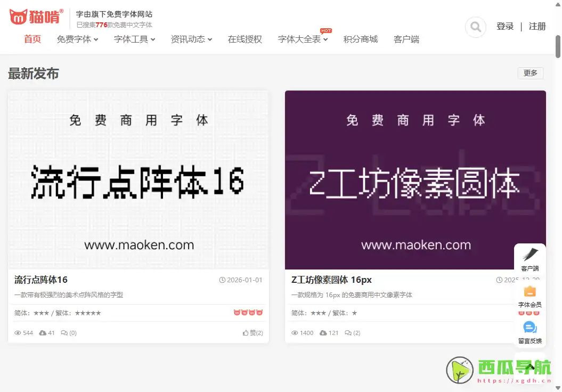Click the 客户端 pen icon in sidebar
The image size is (562, 392).
pos(530,255)
